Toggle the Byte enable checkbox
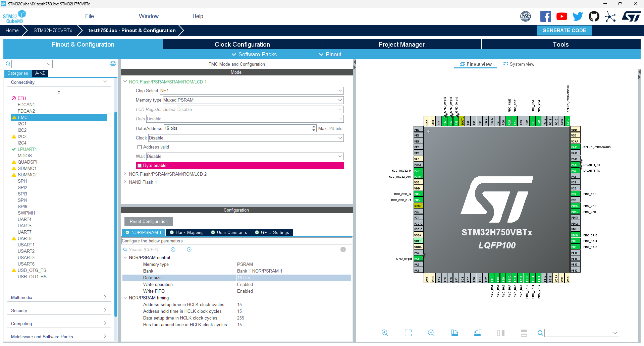The image size is (644, 346). [x=140, y=166]
